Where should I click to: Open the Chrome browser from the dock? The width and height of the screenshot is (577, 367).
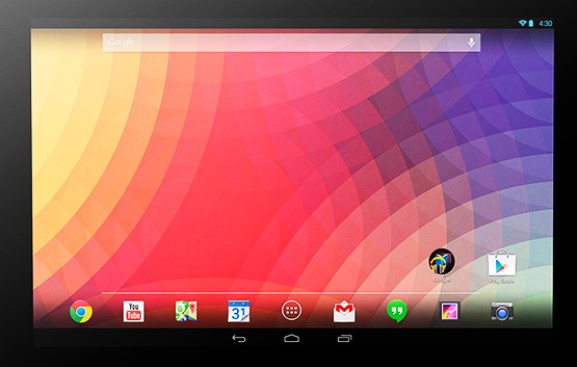(81, 311)
